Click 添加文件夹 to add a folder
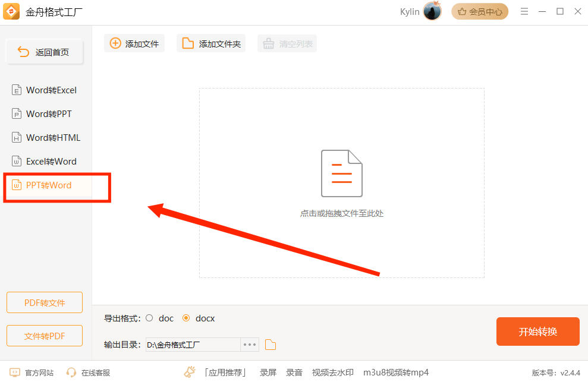The height and width of the screenshot is (382, 588). tap(211, 43)
